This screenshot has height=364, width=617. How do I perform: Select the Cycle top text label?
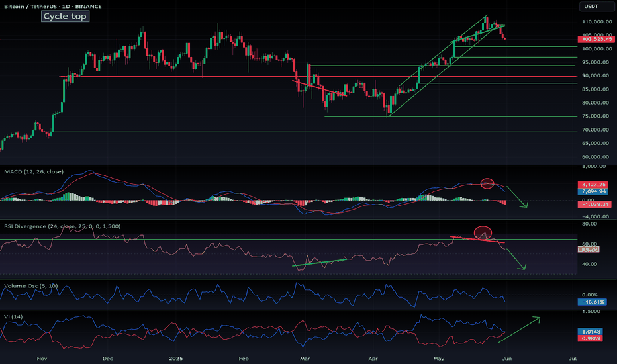(65, 16)
